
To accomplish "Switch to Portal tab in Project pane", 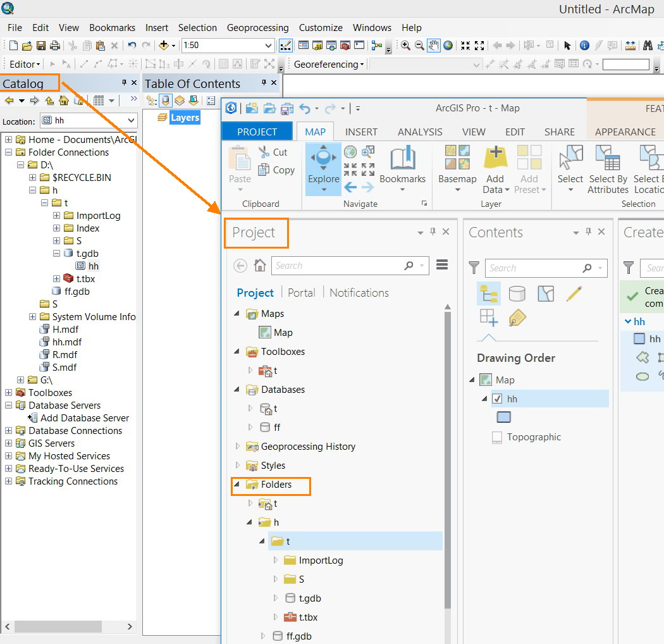I will (302, 293).
